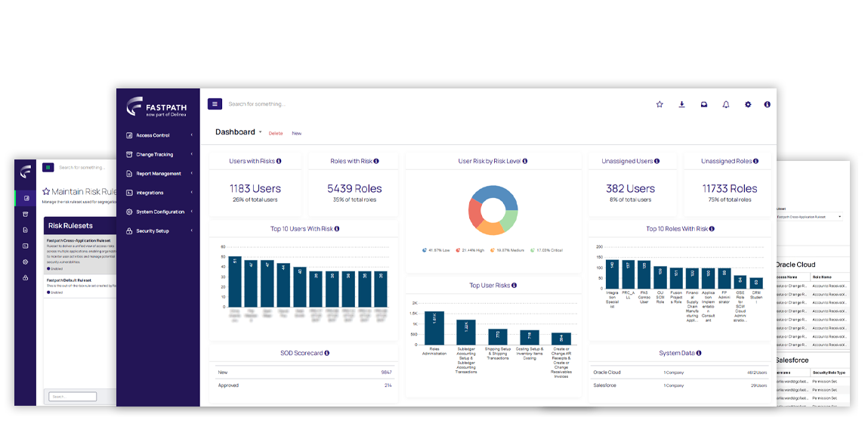Click Access Control icon in collapsed left window sidebar
Viewport: 868px width, 433px height.
click(x=26, y=198)
